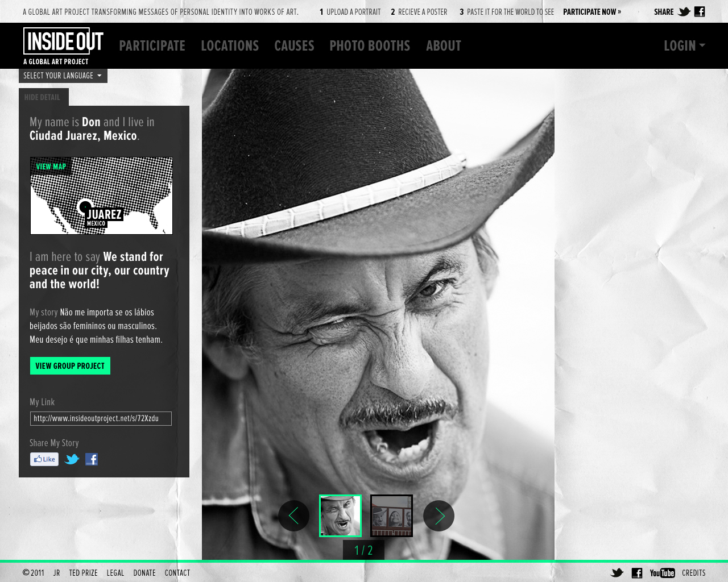Click View Map link on map
The image size is (728, 582).
coord(51,167)
